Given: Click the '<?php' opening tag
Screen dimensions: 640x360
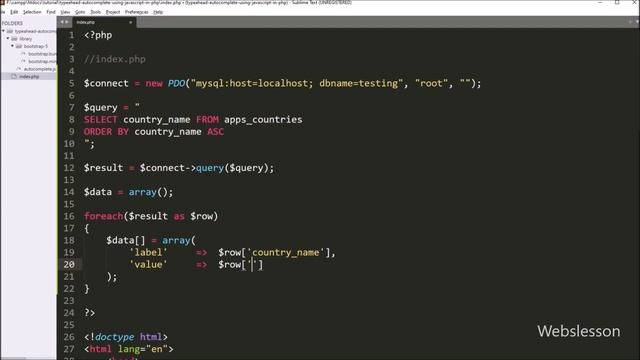Looking at the screenshot, I should click(x=98, y=35).
